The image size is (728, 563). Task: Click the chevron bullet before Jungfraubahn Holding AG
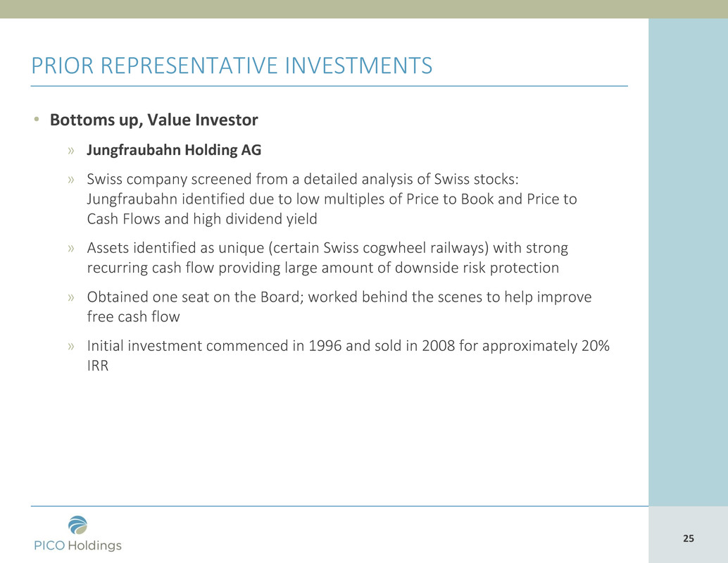[70, 151]
